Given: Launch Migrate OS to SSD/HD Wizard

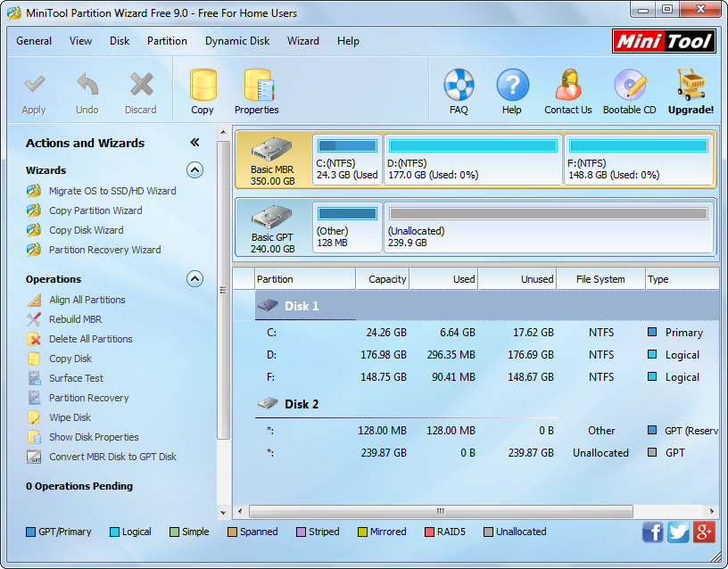Looking at the screenshot, I should (112, 191).
